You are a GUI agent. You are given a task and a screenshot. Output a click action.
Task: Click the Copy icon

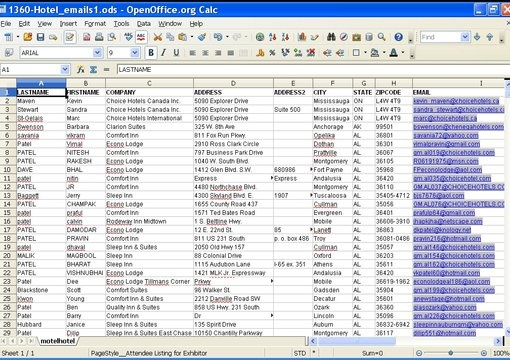tap(170, 37)
